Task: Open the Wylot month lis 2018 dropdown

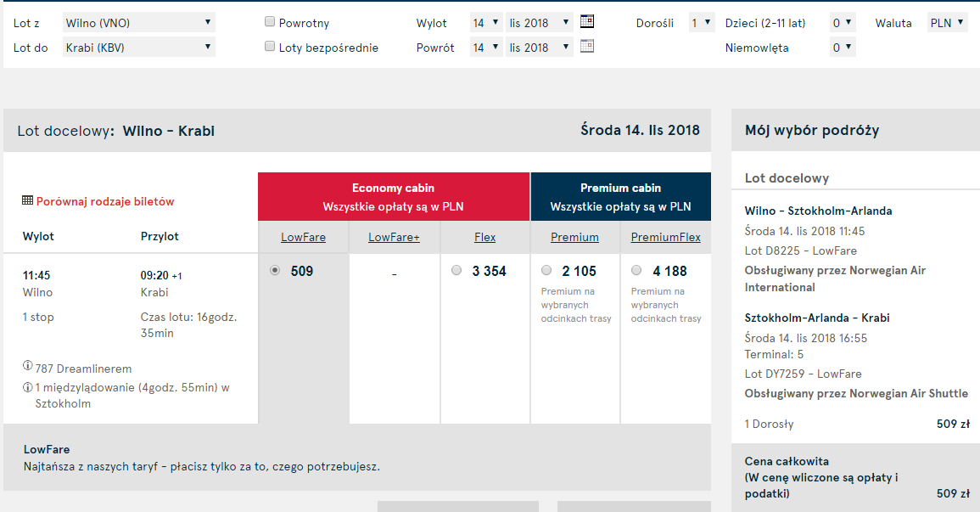Action: 540,23
